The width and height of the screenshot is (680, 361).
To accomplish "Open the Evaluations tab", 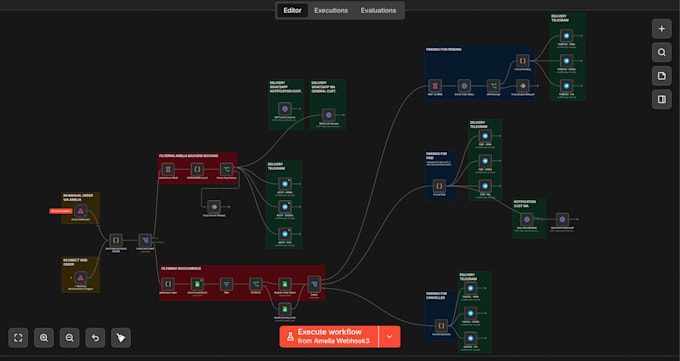I will pyautogui.click(x=378, y=10).
